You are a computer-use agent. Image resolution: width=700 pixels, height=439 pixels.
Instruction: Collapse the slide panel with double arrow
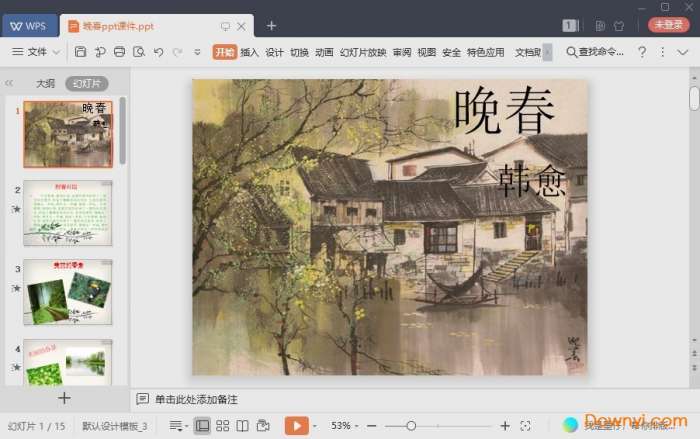click(9, 83)
